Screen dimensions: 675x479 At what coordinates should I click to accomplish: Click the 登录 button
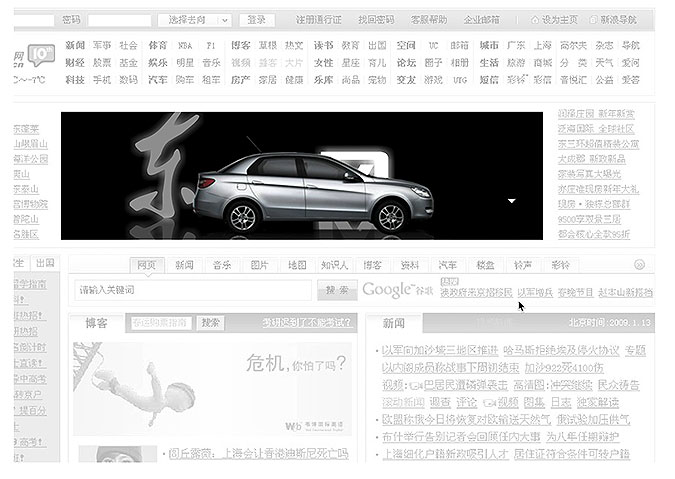point(257,20)
